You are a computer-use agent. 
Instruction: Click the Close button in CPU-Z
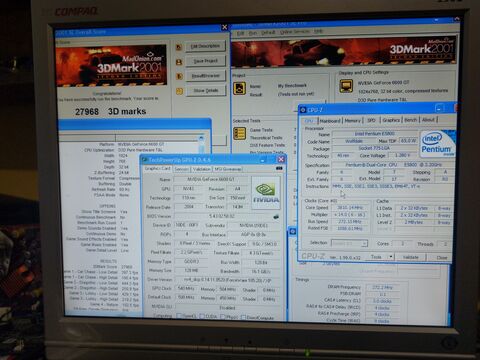(441, 258)
